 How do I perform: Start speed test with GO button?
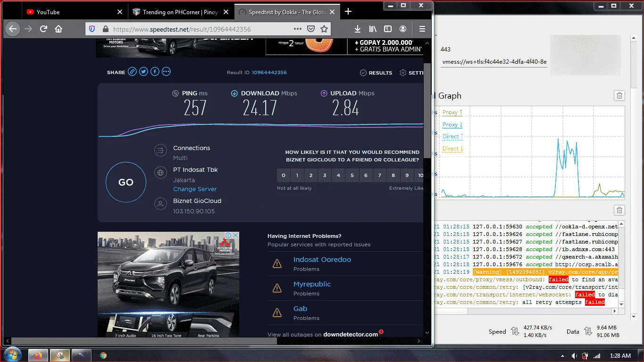tap(126, 182)
